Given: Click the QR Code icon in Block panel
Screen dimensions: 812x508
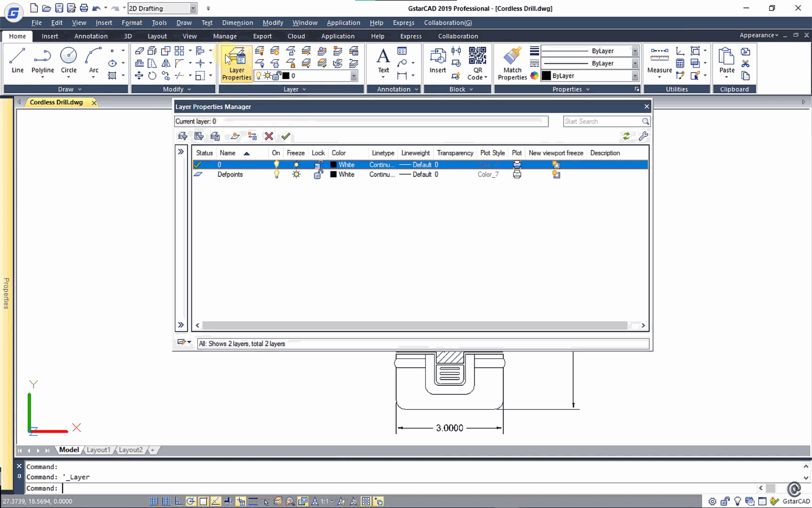Looking at the screenshot, I should point(477,55).
